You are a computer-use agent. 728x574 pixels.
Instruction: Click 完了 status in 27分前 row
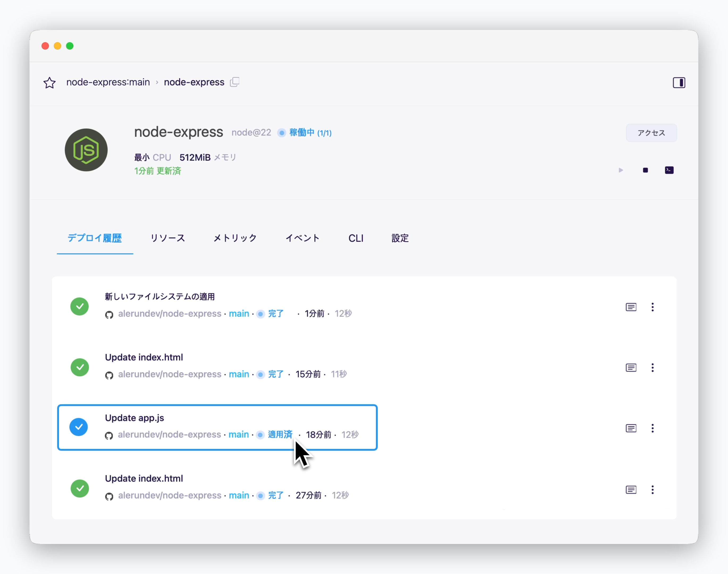tap(276, 495)
